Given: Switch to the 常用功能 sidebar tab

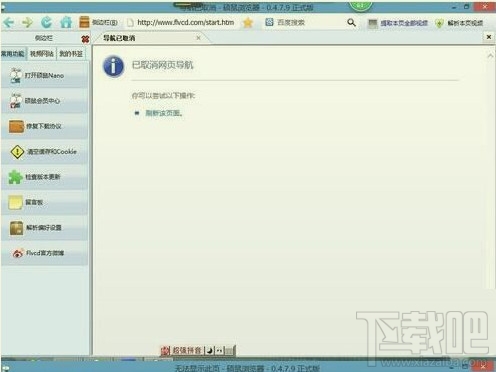Looking at the screenshot, I should tap(13, 53).
